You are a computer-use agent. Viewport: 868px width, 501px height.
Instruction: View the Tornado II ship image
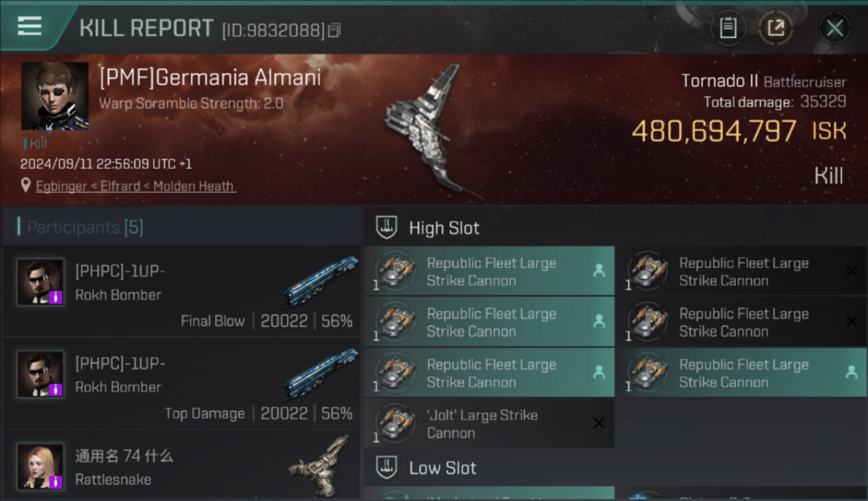tap(430, 130)
